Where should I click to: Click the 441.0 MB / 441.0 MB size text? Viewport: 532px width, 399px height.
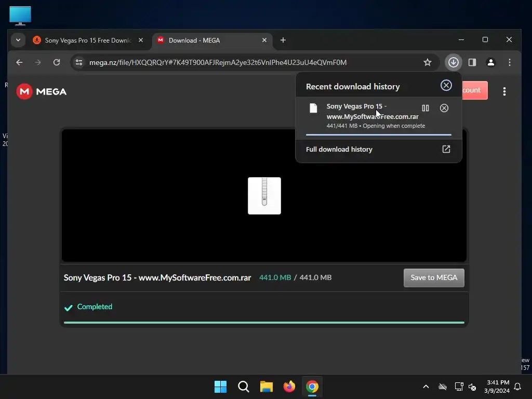coord(295,277)
